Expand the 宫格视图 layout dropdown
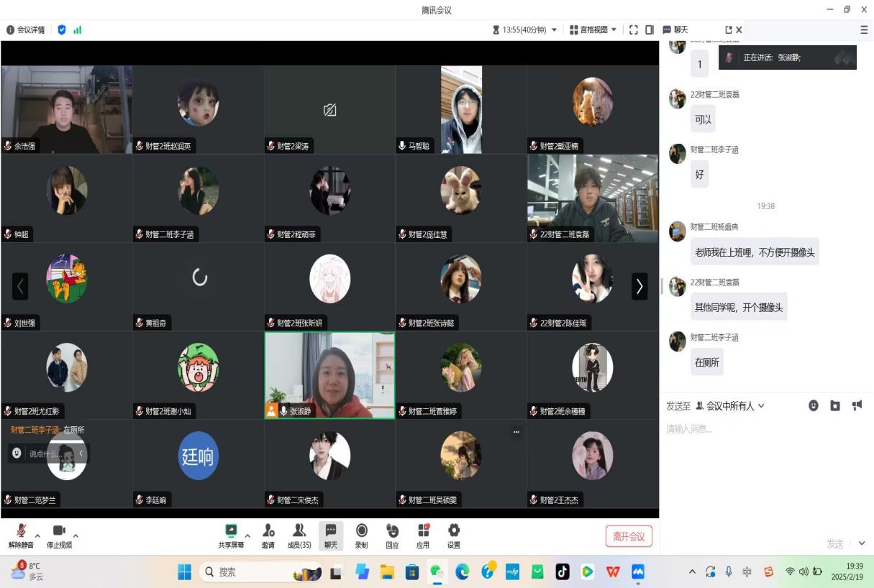This screenshot has height=588, width=874. pos(593,29)
